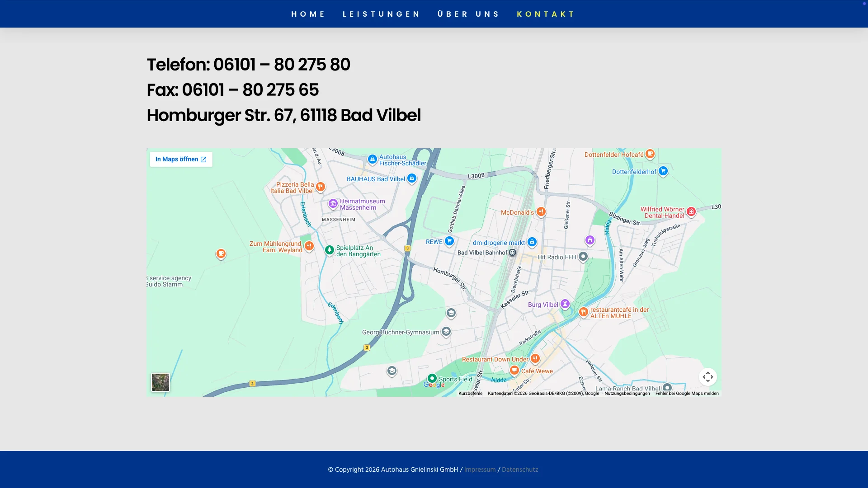Click the dm-drogerie markt pin

click(532, 243)
